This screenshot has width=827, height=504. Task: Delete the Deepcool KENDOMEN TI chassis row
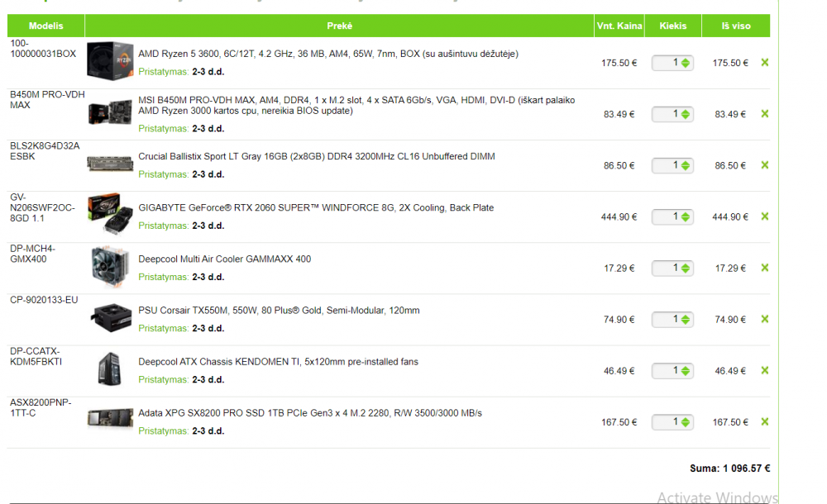(764, 370)
